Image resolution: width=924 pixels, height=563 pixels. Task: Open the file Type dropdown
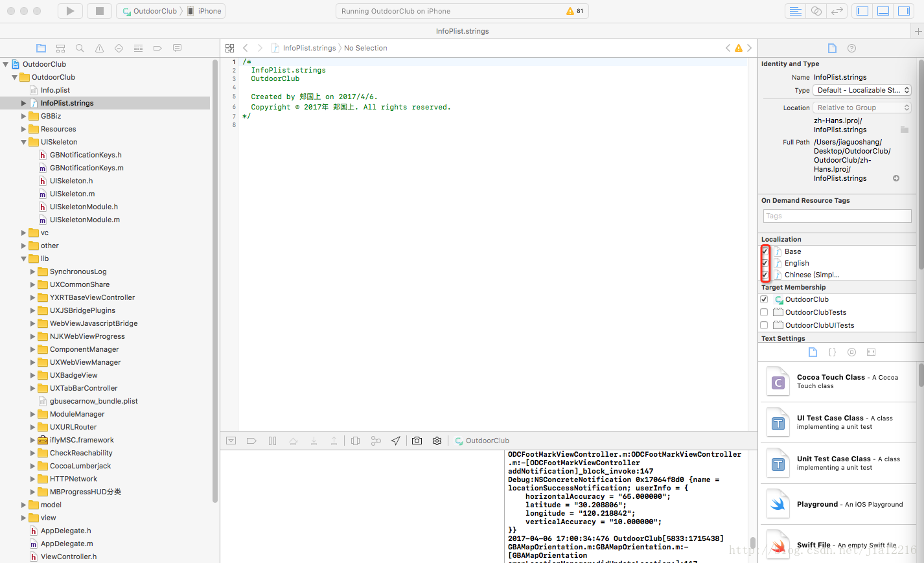tap(862, 90)
